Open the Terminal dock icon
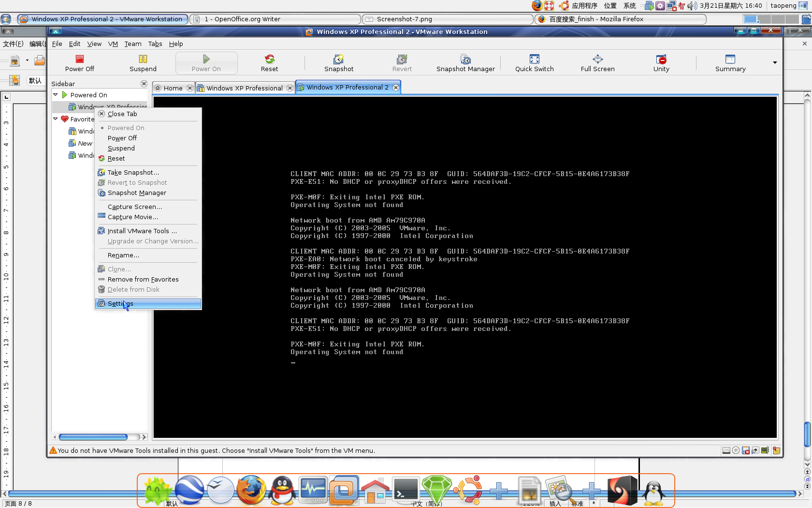Viewport: 812px width, 508px height. [x=406, y=490]
